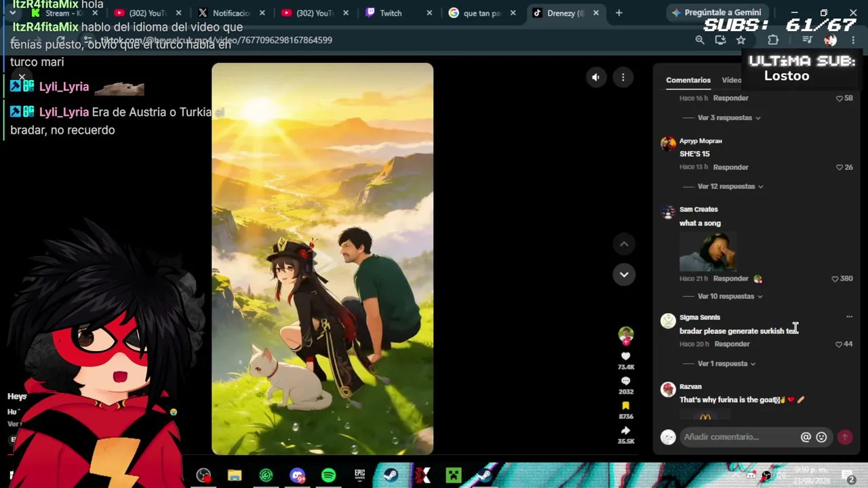Reply to the comment posted 16 h ago
Viewport: 868px width, 488px height.
730,98
